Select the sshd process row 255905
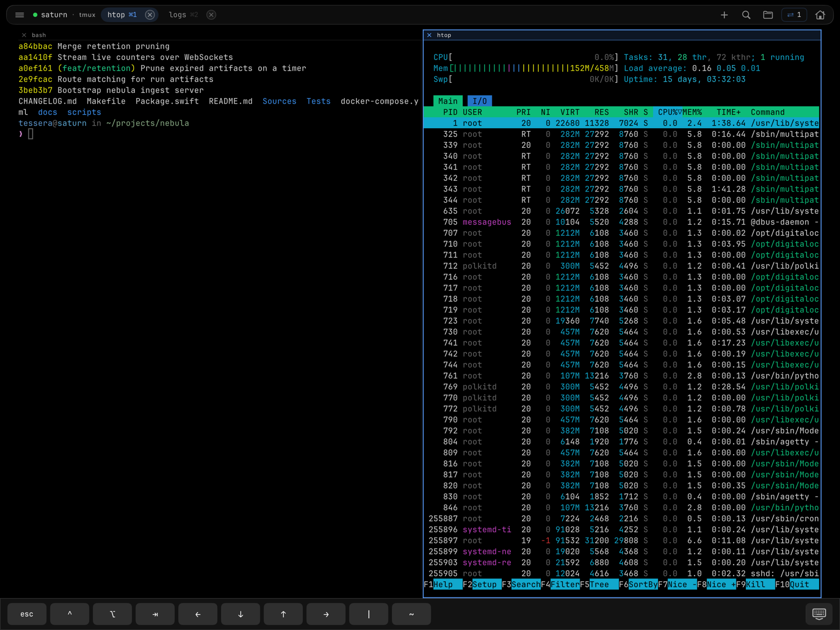This screenshot has height=630, width=840. click(x=621, y=574)
